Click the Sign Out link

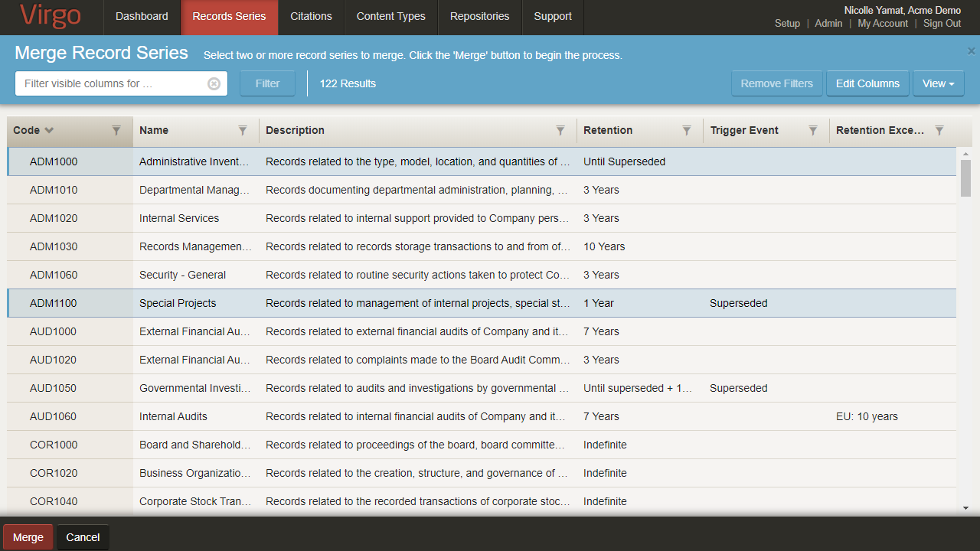click(942, 24)
